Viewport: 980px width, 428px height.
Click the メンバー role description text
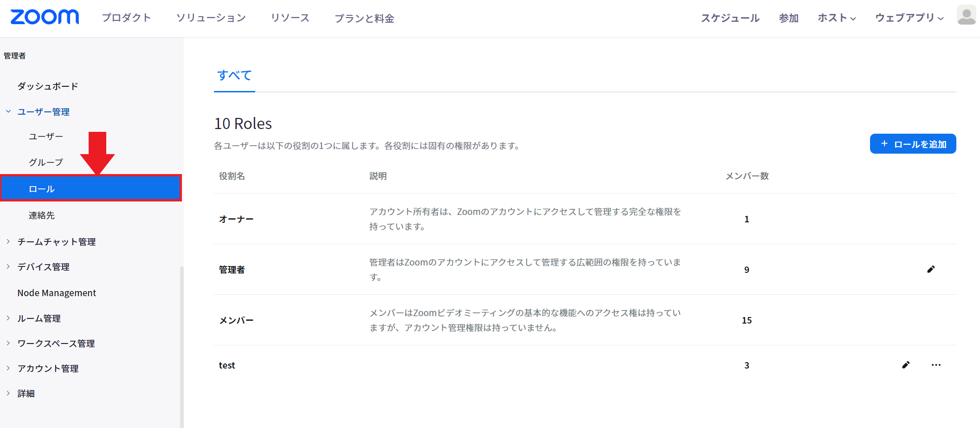coord(525,320)
